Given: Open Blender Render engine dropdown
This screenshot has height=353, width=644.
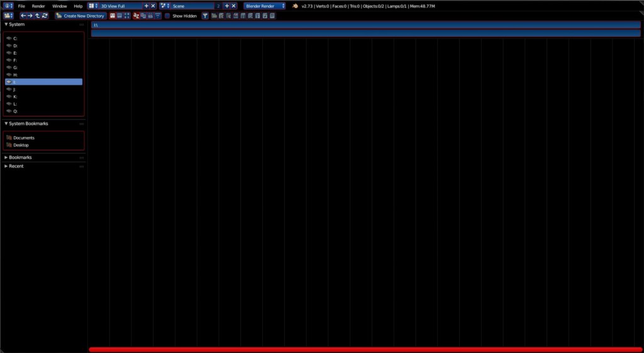Looking at the screenshot, I should (x=264, y=6).
